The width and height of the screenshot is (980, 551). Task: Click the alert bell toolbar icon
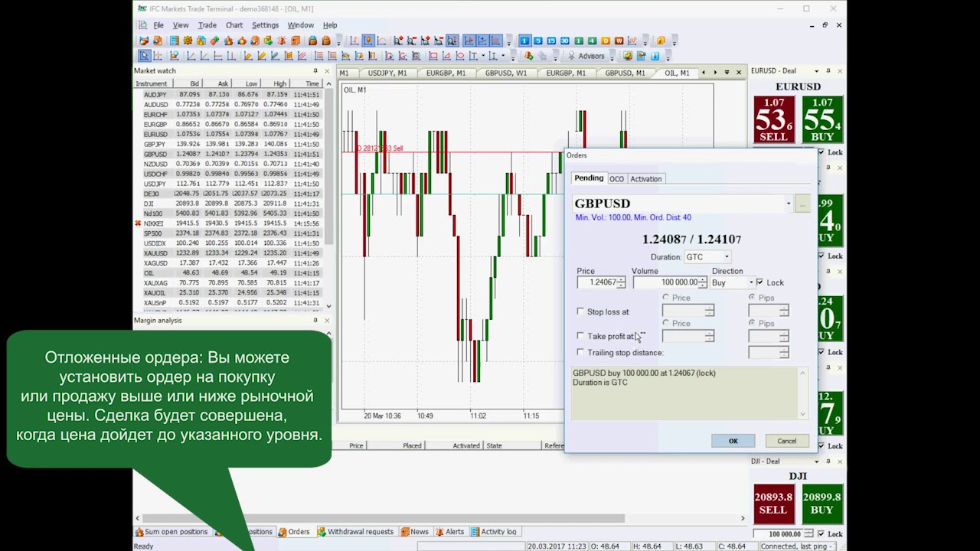(x=282, y=41)
